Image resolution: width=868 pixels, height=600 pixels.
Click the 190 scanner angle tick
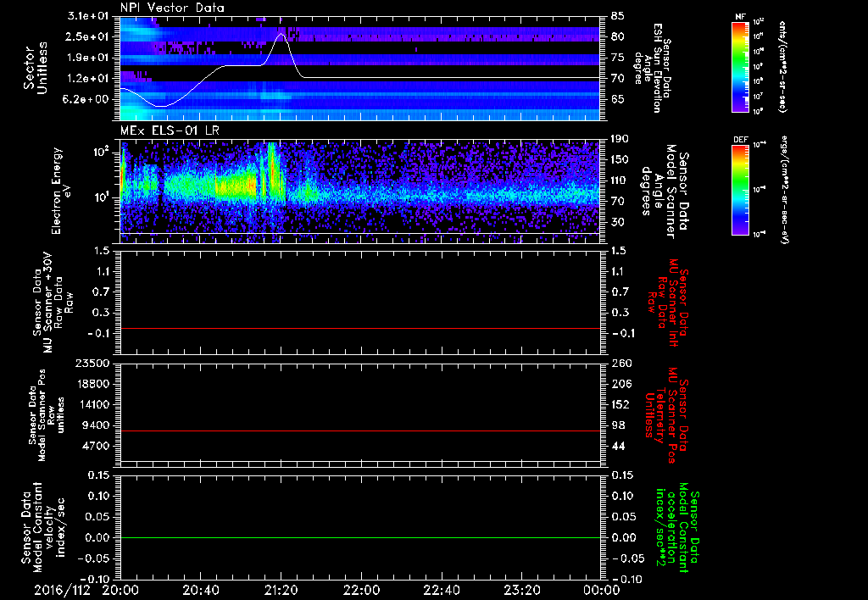point(620,139)
